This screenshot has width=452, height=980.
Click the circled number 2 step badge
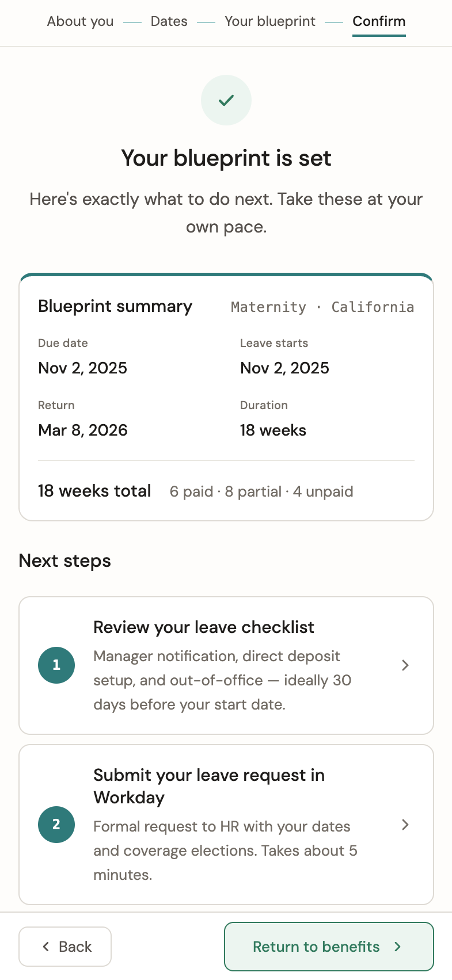coord(56,824)
